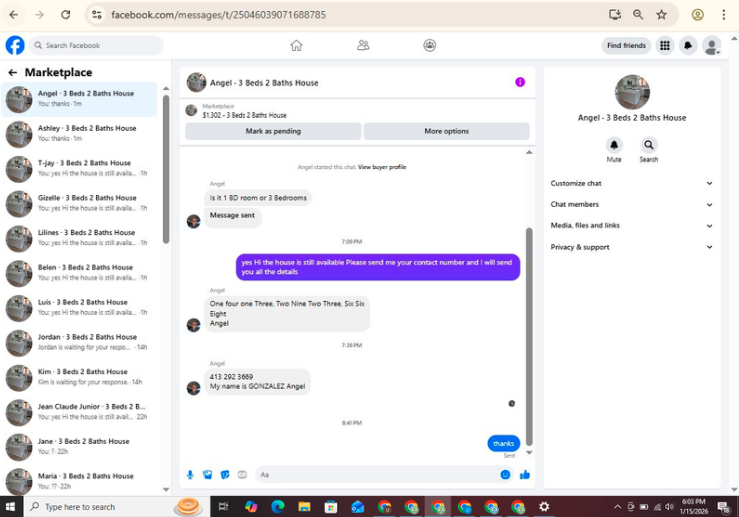Open the Home feed icon
Viewport: 739px width, 517px height.
coord(296,45)
